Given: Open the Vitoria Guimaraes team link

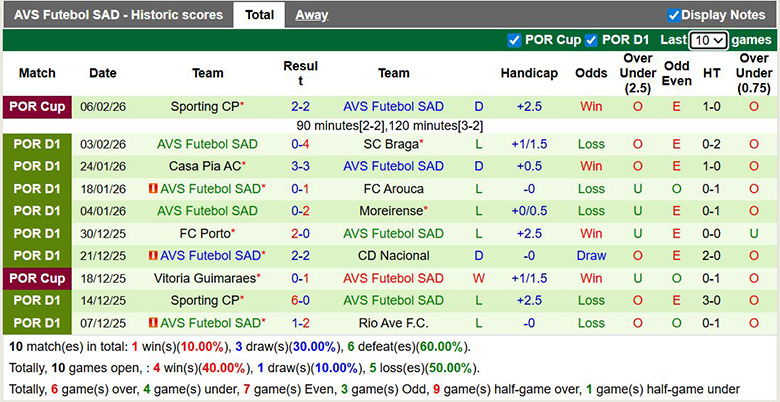Looking at the screenshot, I should (x=204, y=278).
